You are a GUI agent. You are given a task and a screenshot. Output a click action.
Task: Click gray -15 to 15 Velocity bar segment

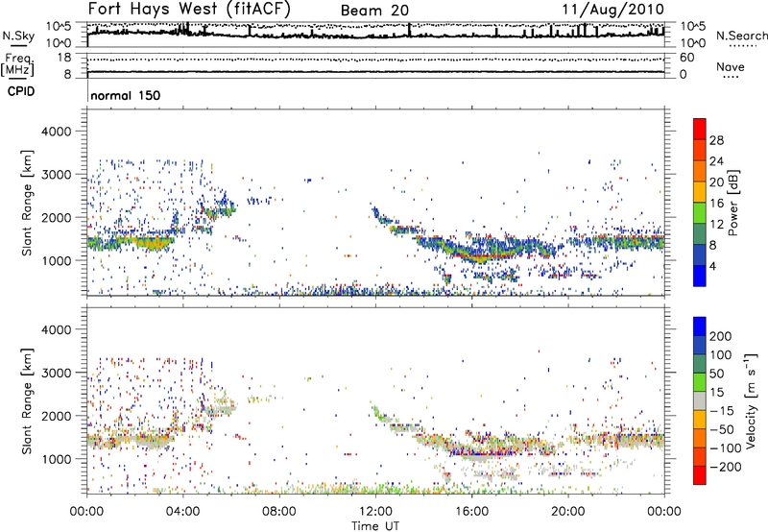[700, 400]
